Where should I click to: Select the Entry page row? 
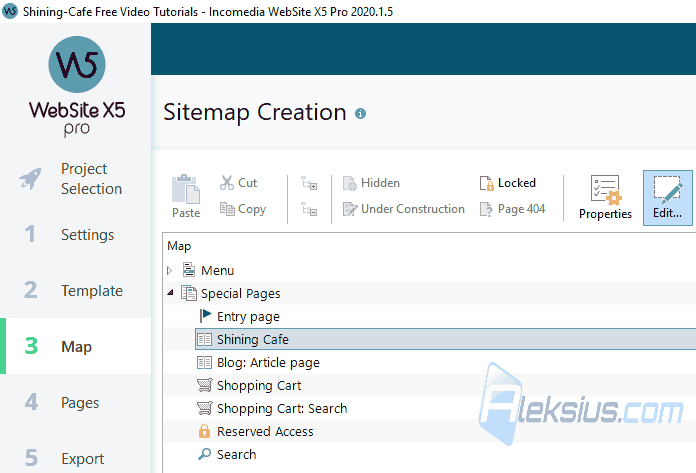point(429,316)
